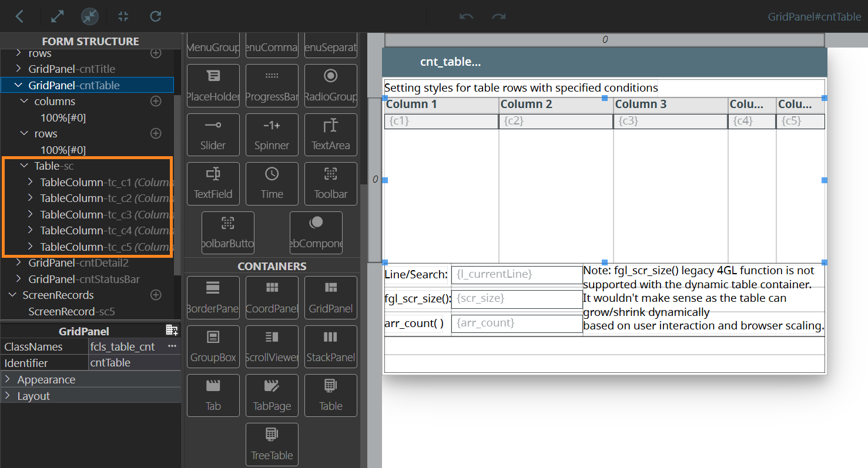The width and height of the screenshot is (868, 468).
Task: Click the refresh icon in top toolbar
Action: (156, 16)
